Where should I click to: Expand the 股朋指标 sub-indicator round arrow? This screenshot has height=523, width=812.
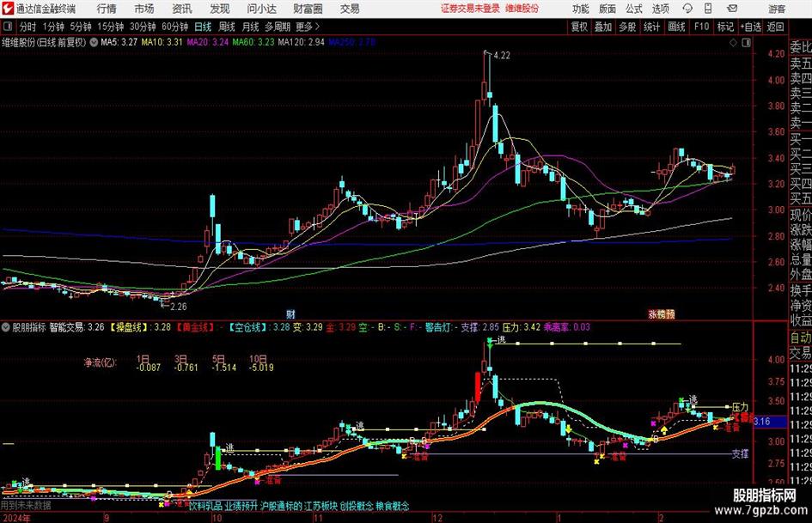(6, 327)
